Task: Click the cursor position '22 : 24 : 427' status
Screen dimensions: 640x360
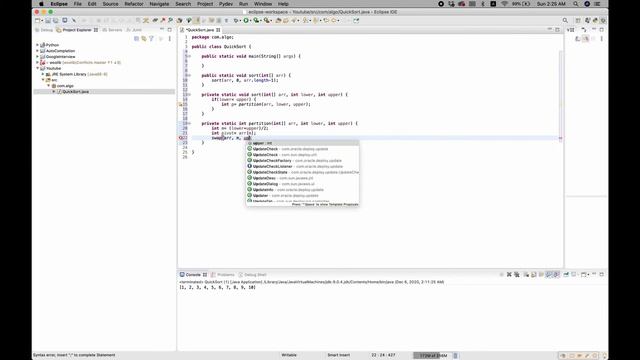Action: [383, 355]
